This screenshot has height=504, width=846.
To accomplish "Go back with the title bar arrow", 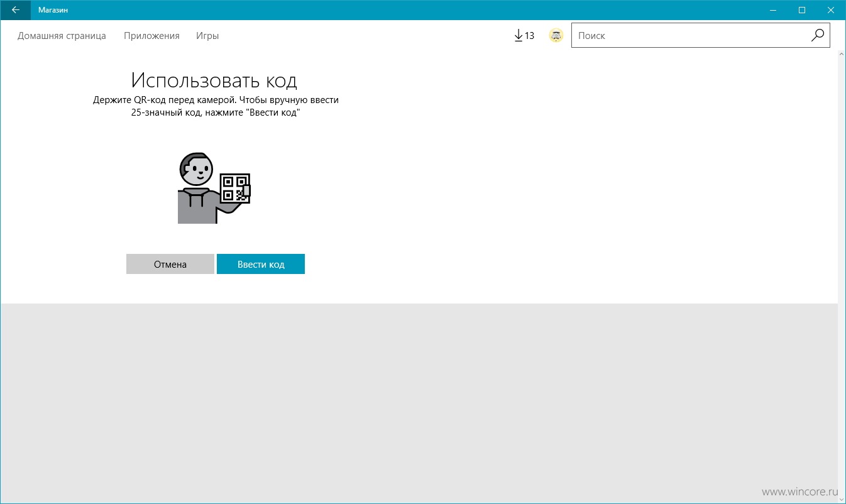I will (x=16, y=10).
